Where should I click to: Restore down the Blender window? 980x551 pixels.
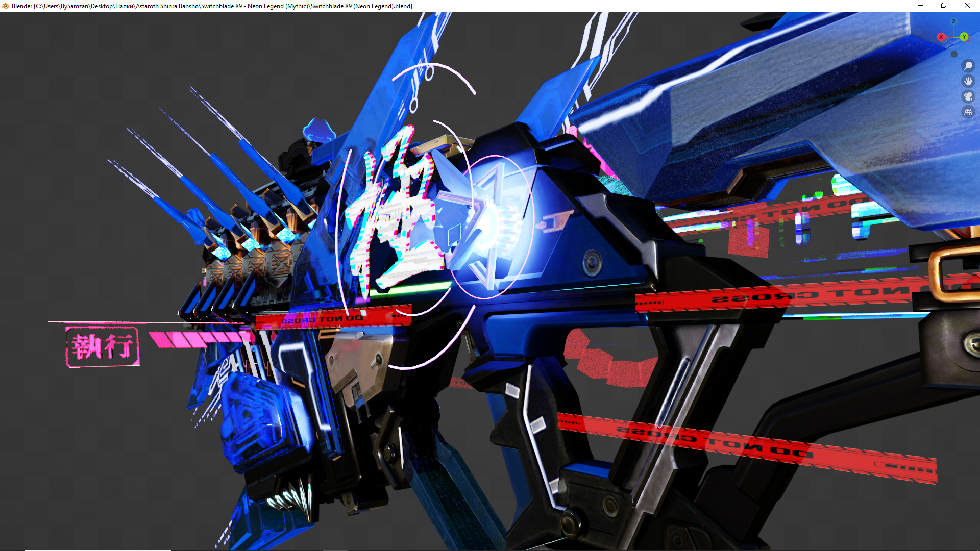[944, 6]
